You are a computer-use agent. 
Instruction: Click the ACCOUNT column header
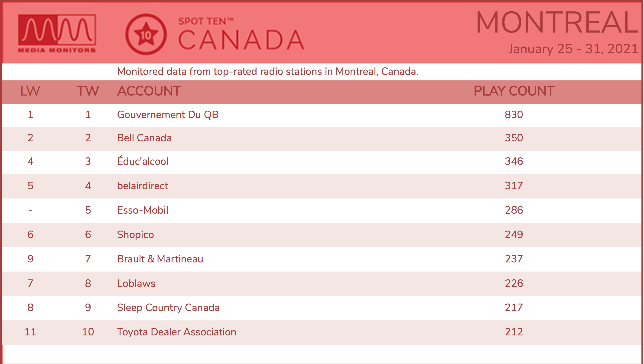149,91
